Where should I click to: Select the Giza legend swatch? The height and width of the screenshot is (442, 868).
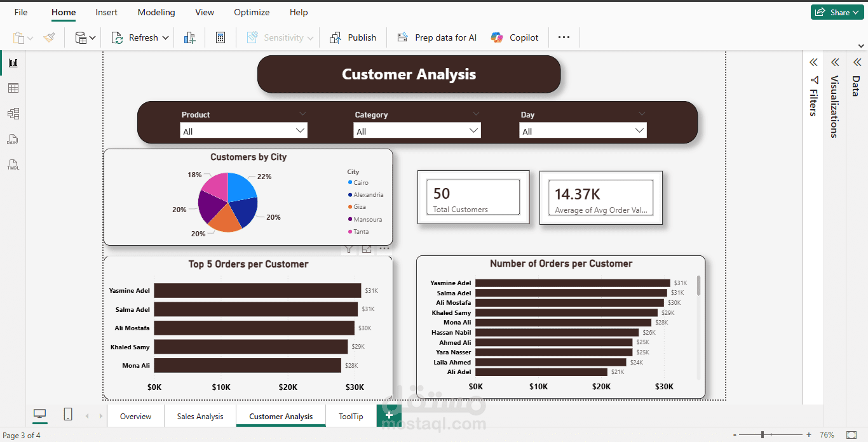pyautogui.click(x=350, y=206)
